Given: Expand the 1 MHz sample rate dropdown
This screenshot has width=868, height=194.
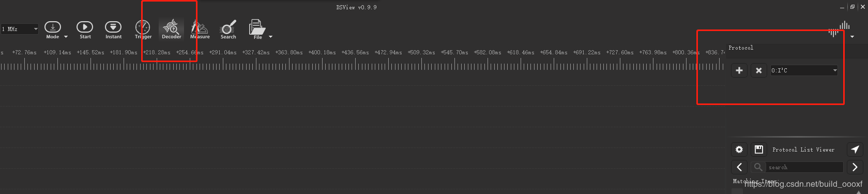Looking at the screenshot, I should [20, 29].
